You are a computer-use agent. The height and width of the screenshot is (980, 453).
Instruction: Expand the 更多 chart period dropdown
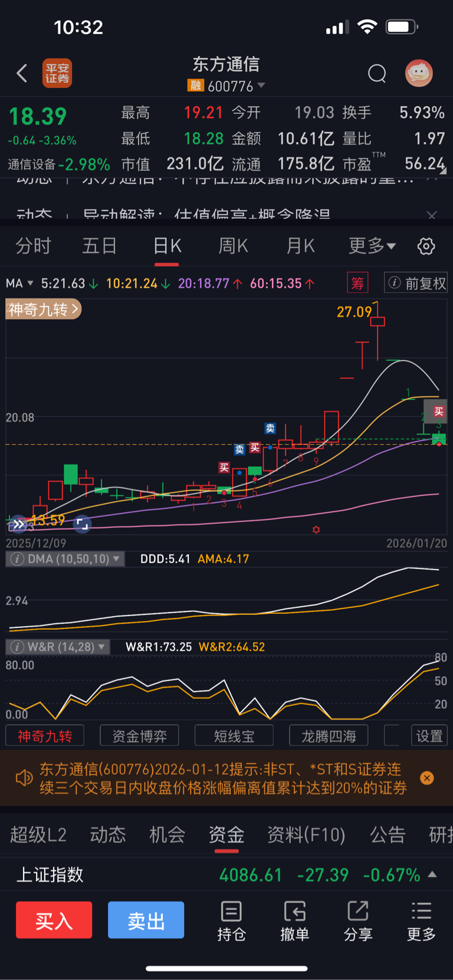pos(372,246)
